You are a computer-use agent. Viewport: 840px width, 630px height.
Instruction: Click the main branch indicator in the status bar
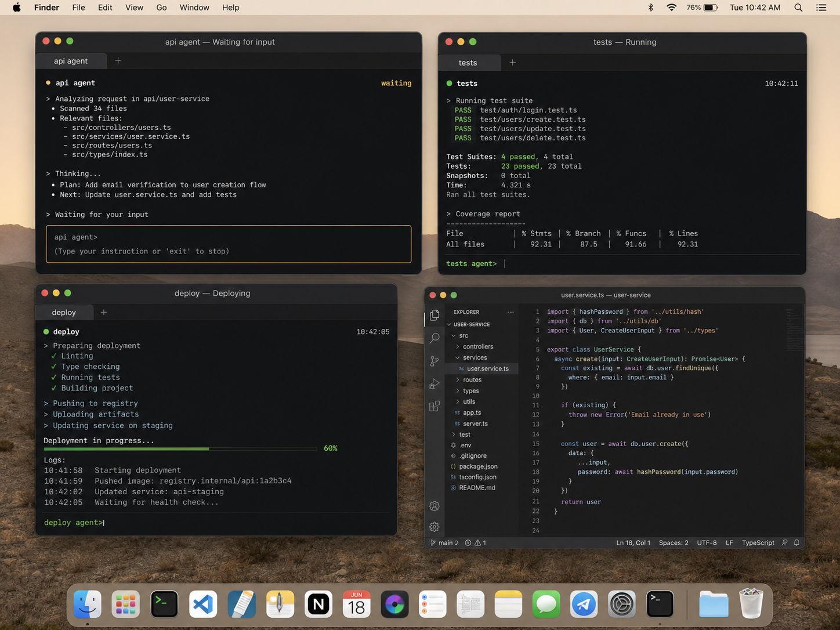click(x=444, y=543)
